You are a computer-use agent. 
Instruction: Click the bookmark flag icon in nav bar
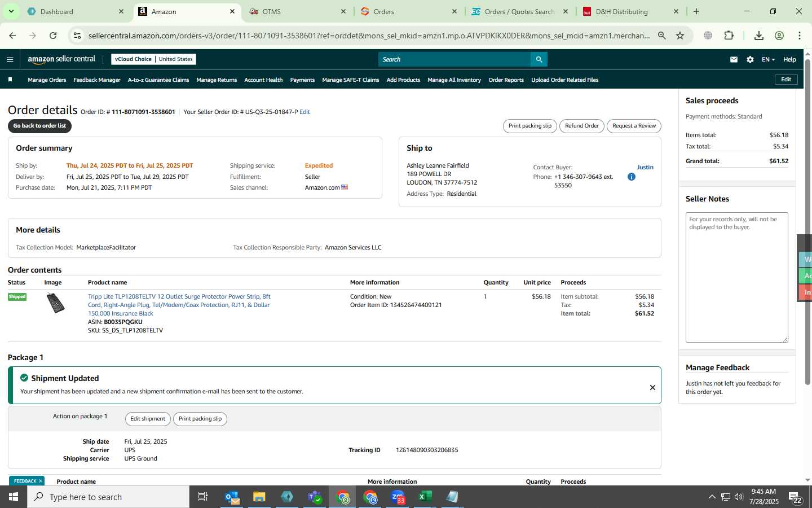tap(10, 80)
